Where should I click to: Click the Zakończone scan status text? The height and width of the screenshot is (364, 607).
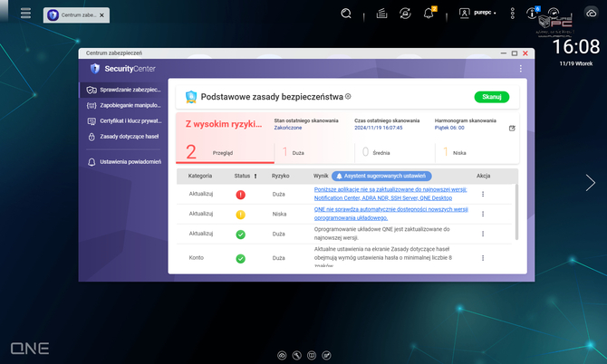(x=287, y=128)
